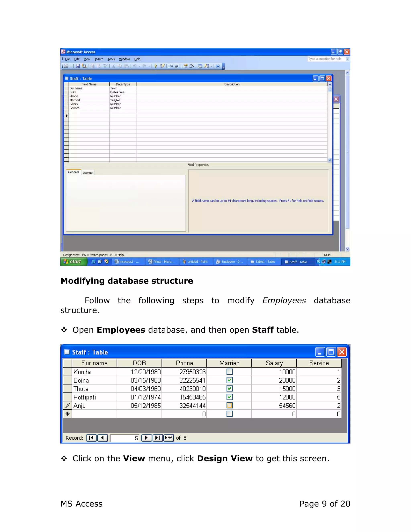The image size is (411, 532).
Task: Toggle Married checkbox in new blank row
Action: (229, 414)
